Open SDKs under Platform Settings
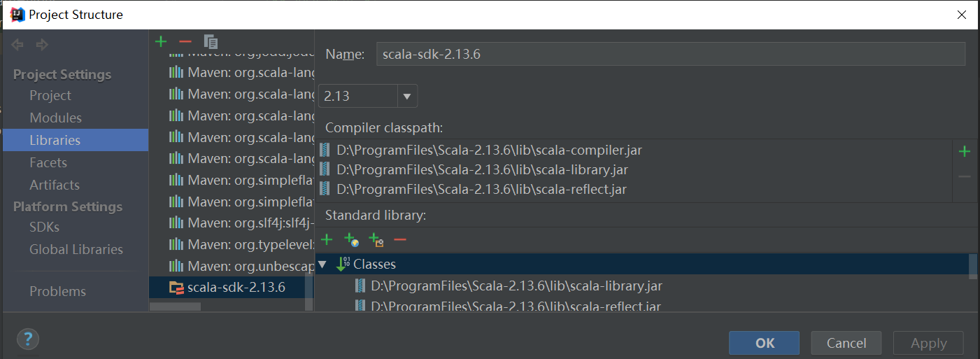 coord(44,227)
